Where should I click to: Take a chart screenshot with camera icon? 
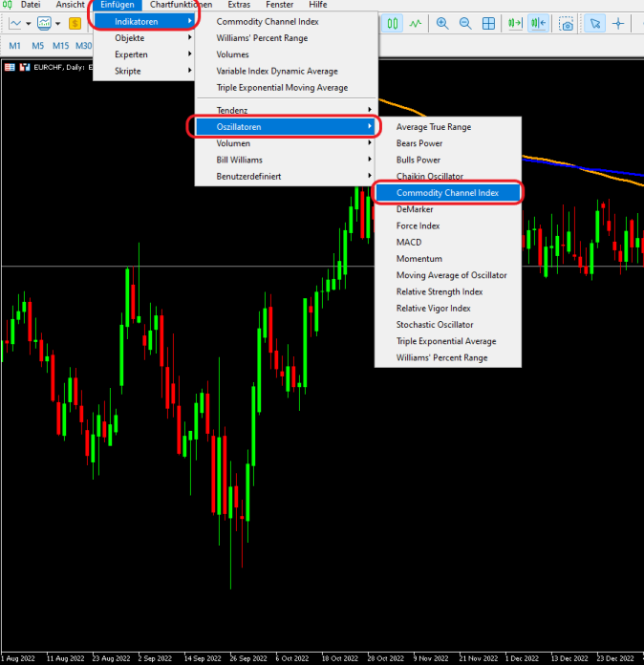567,23
